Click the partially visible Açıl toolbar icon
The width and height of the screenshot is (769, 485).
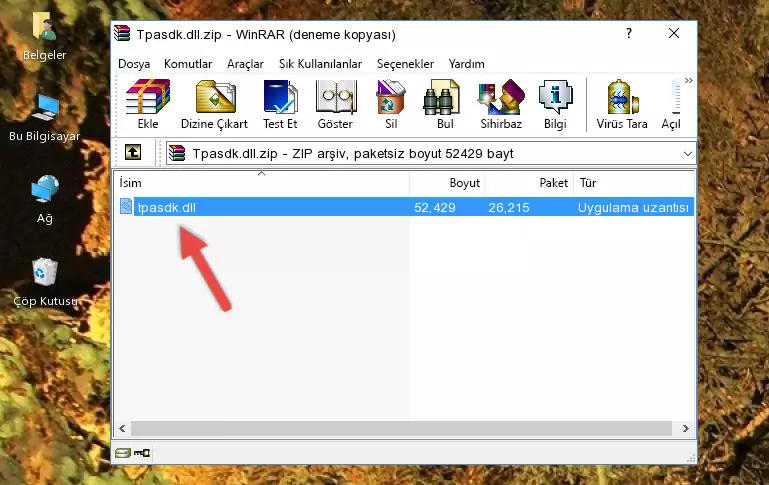pos(671,104)
